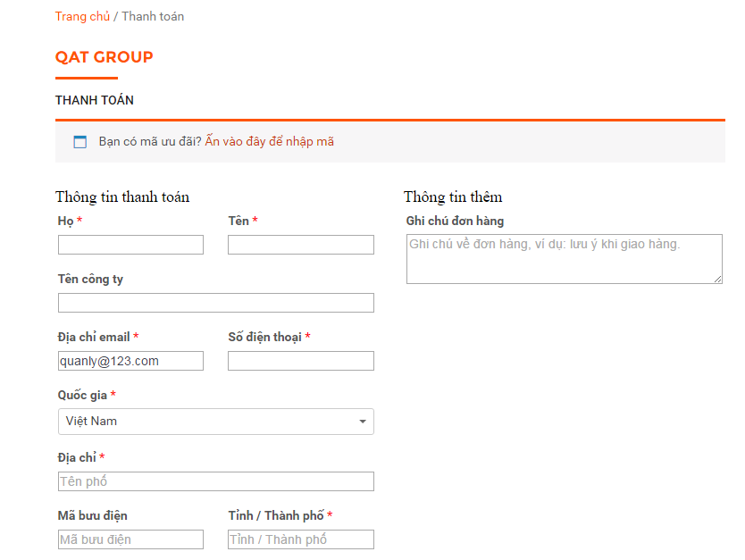Go to Trang chủ via breadcrumb
This screenshot has width=745, height=560.
[x=82, y=16]
